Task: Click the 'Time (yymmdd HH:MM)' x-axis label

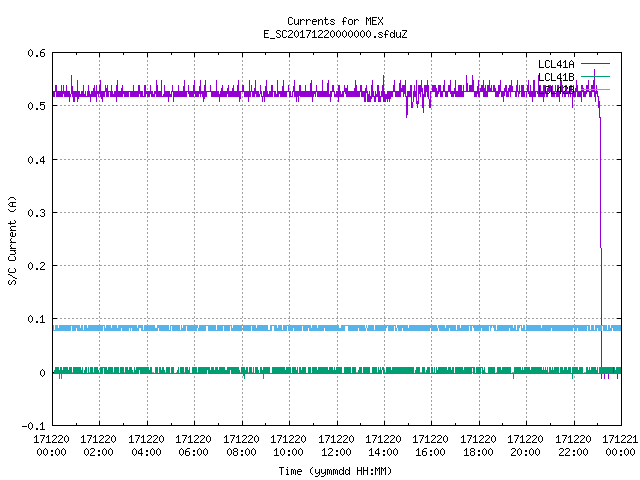Action: [335, 471]
